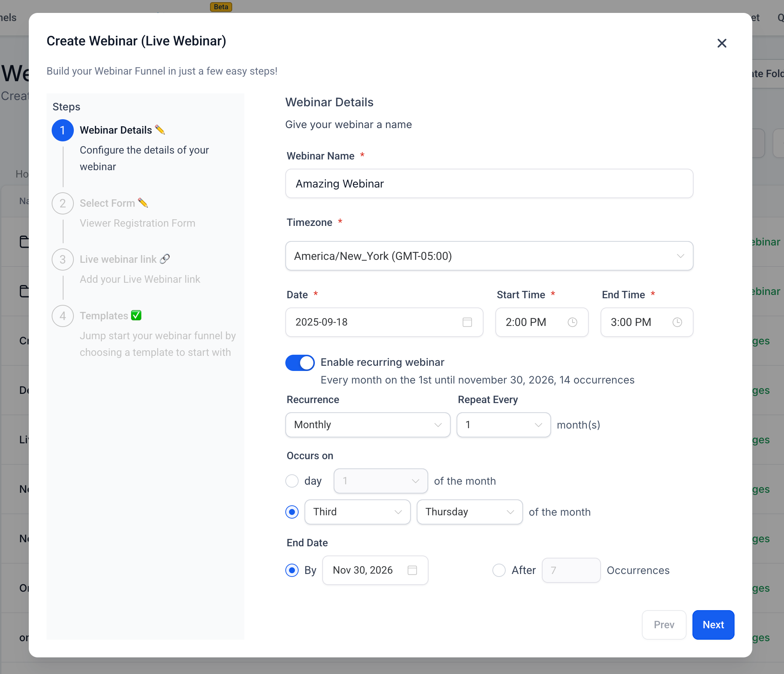Open the calendar icon next to Nov 30, 2026
784x674 pixels.
click(x=413, y=570)
